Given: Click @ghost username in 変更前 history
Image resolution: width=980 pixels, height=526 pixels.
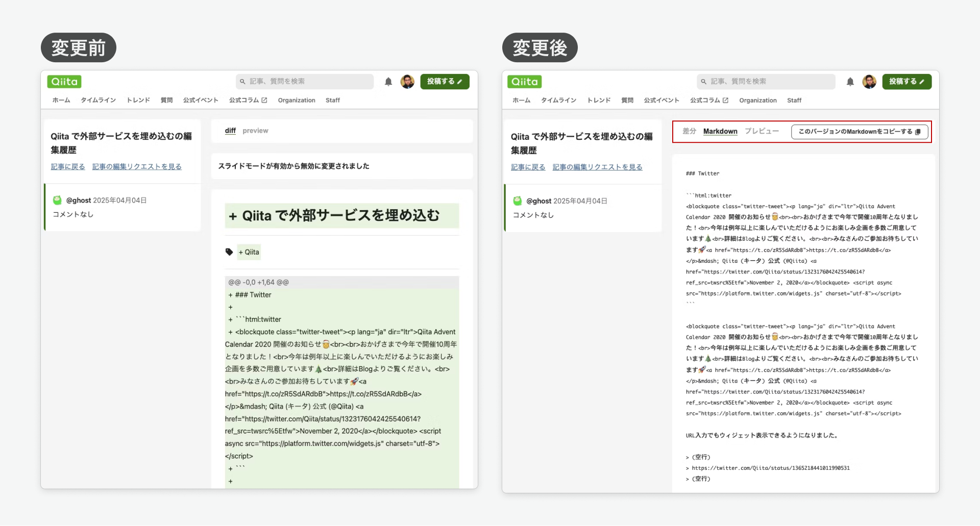Looking at the screenshot, I should (79, 201).
